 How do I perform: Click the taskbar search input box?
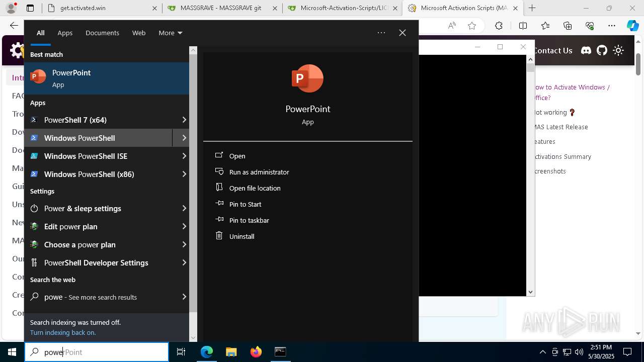pyautogui.click(x=97, y=352)
